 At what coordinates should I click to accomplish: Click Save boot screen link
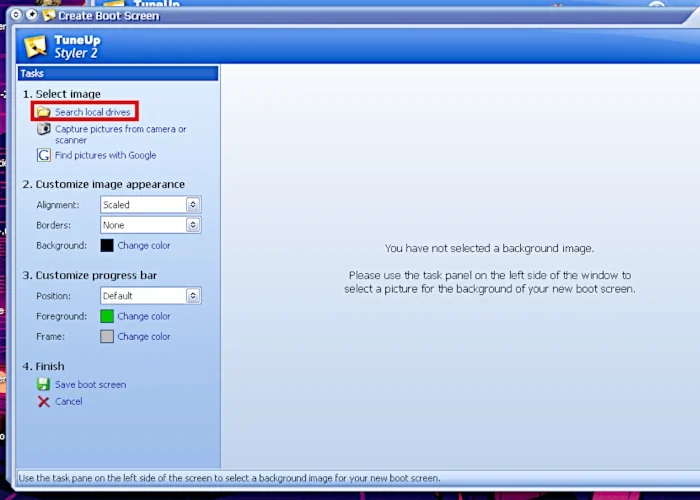[x=90, y=384]
